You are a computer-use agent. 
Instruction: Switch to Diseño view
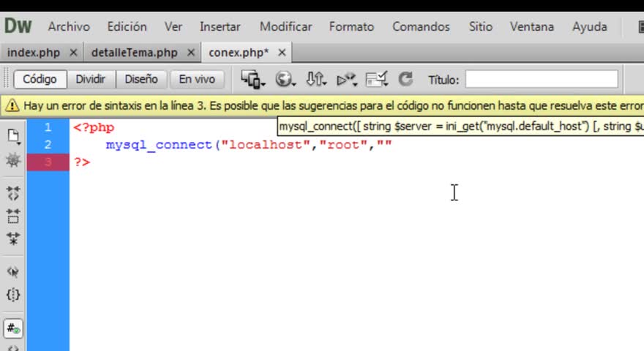(141, 79)
